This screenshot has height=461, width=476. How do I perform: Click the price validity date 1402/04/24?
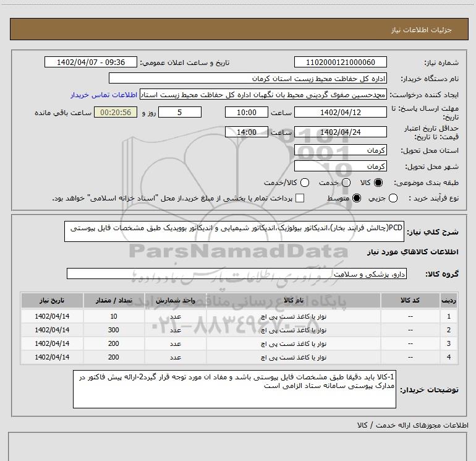point(340,132)
